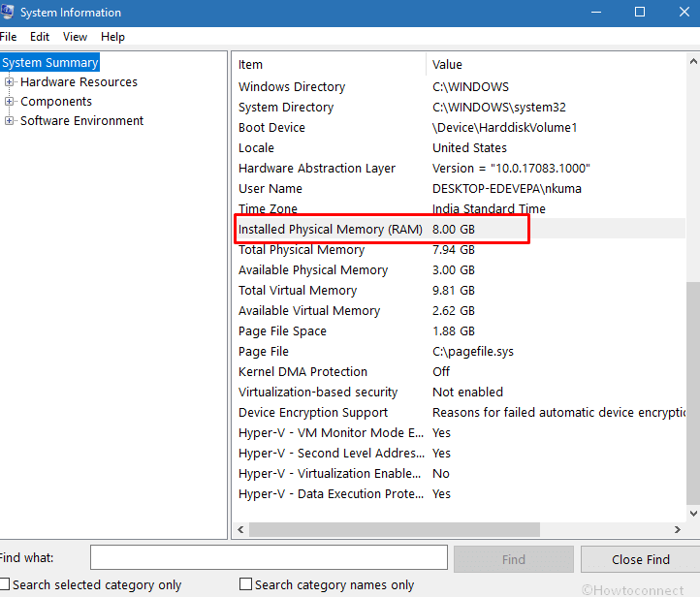Click the Find button
700x597 pixels.
click(x=514, y=559)
